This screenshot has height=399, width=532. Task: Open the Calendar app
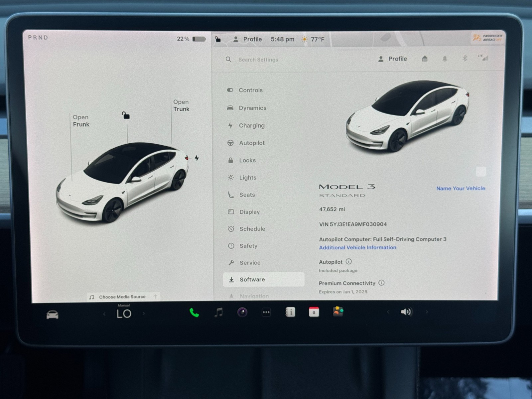tap(314, 312)
